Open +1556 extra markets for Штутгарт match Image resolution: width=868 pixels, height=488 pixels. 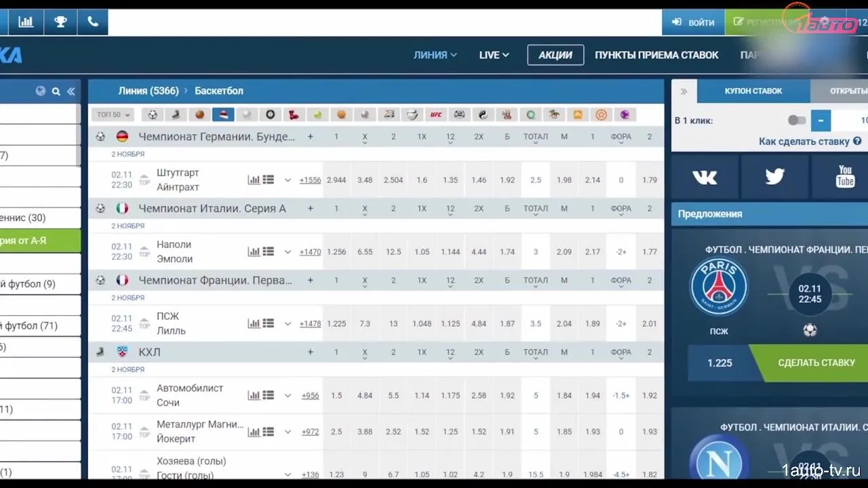310,180
